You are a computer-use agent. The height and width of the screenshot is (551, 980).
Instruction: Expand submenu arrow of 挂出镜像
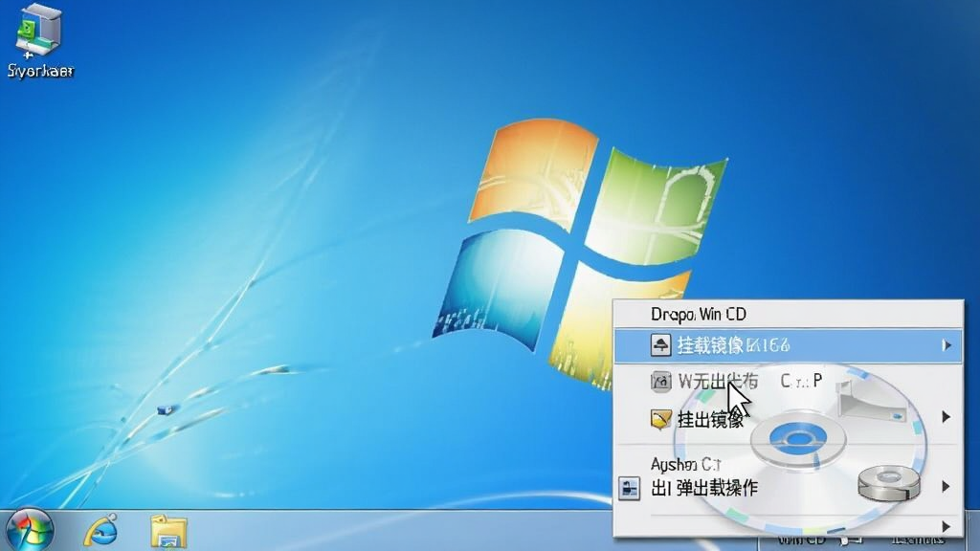coord(947,417)
